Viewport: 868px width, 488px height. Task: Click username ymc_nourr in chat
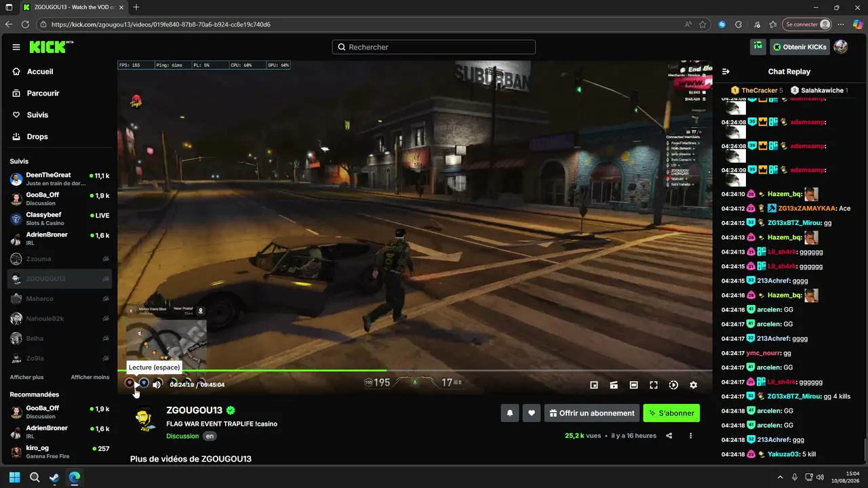coord(764,353)
